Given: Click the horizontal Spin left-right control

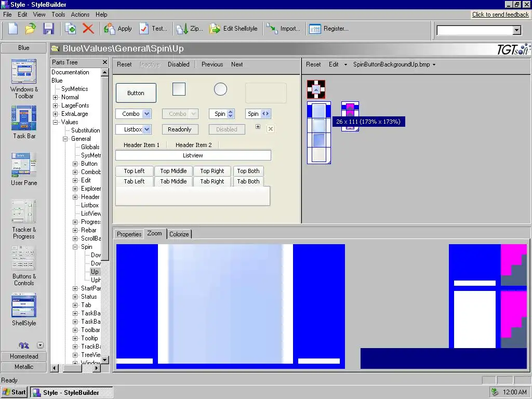Looking at the screenshot, I should [x=265, y=114].
